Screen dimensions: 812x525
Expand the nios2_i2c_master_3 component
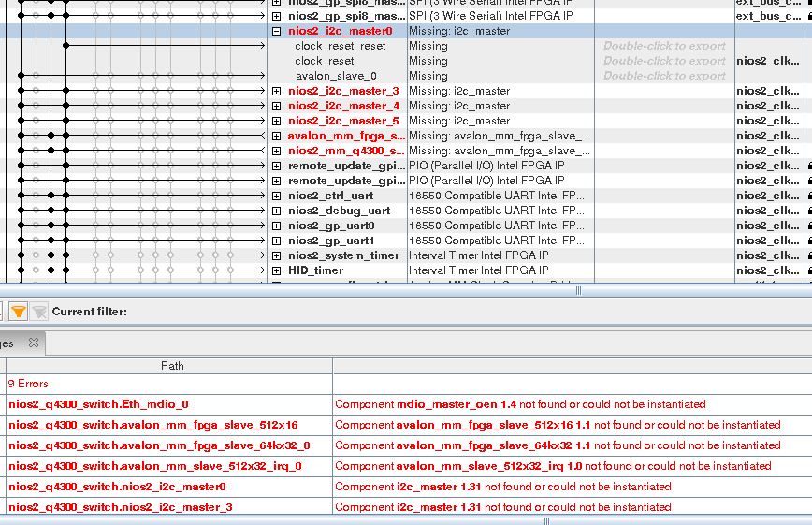276,91
